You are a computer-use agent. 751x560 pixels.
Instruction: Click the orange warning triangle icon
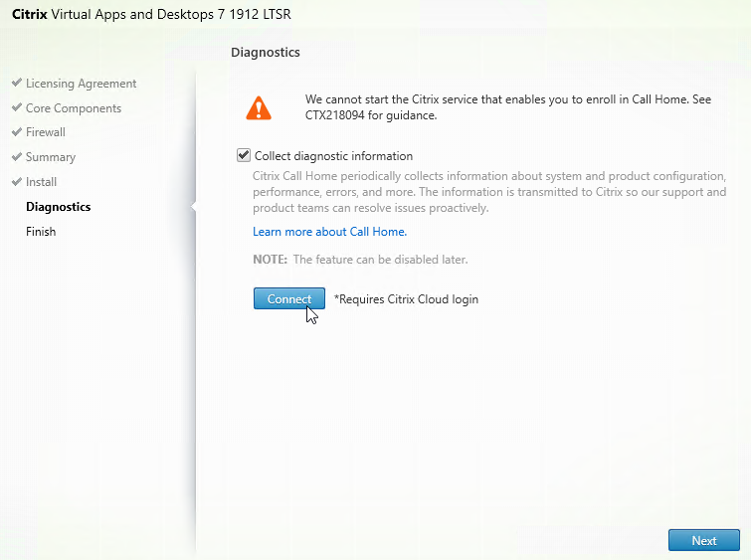coord(259,107)
